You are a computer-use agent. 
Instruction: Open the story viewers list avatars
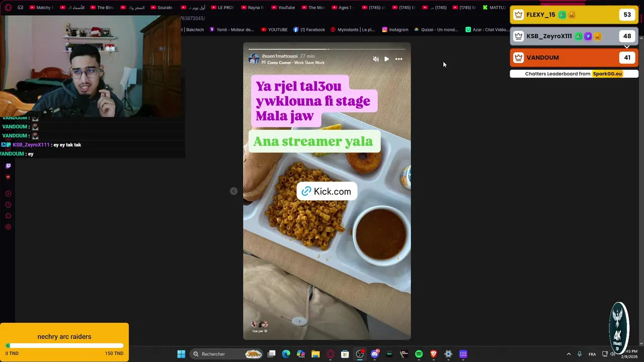point(260,324)
